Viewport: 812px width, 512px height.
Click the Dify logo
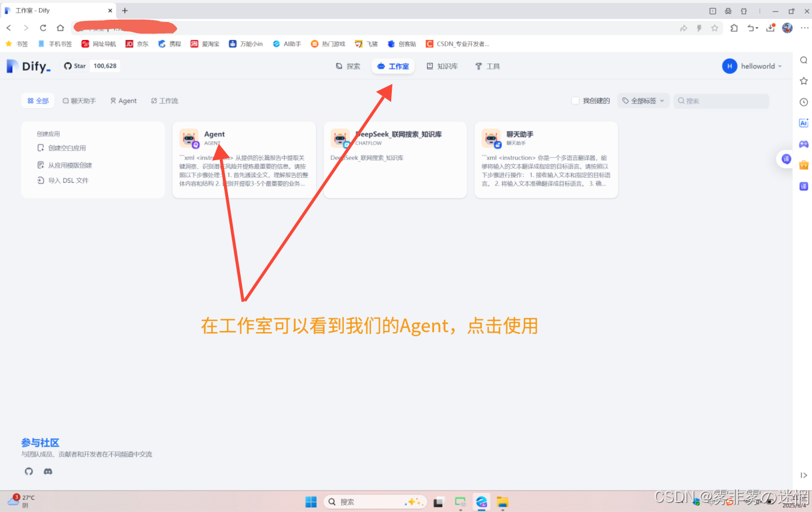click(29, 67)
